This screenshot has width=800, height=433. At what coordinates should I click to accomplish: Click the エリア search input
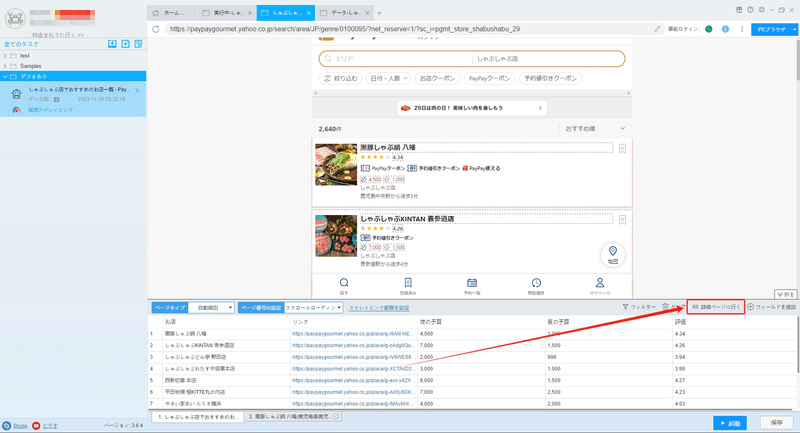(395, 59)
